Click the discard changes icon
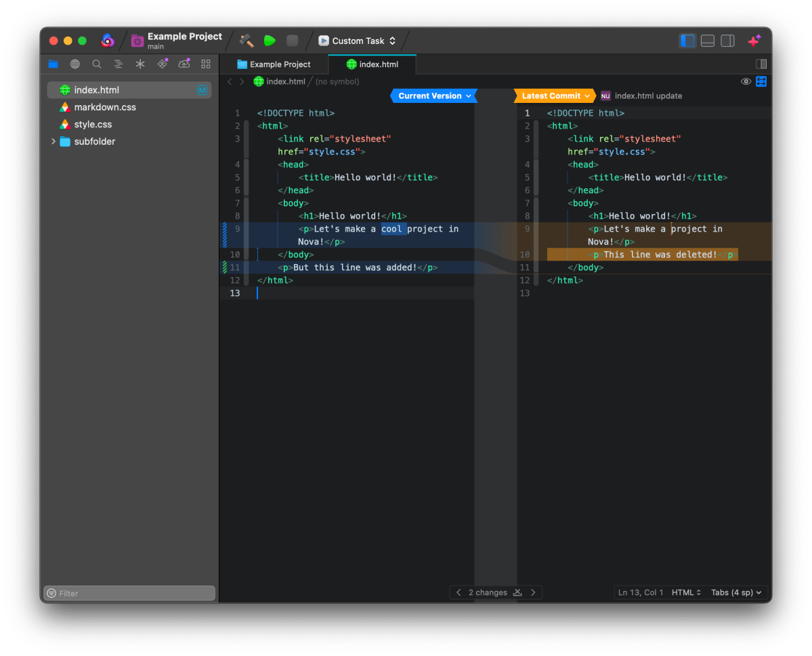 [517, 592]
